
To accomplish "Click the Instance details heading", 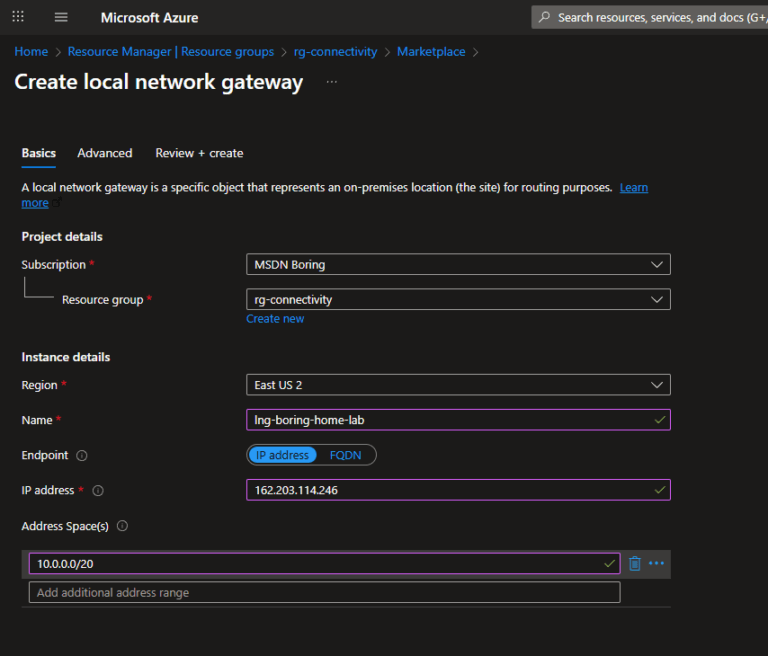I will click(66, 357).
